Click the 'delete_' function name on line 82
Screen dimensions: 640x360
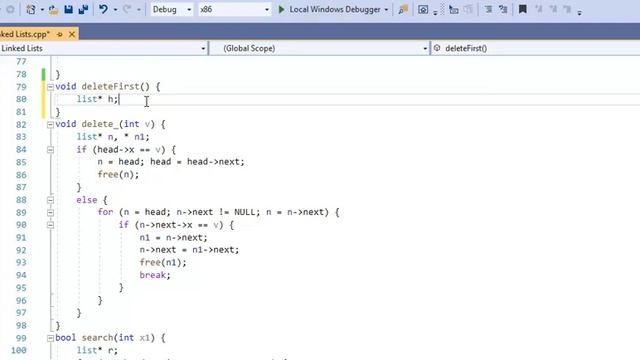[100, 124]
